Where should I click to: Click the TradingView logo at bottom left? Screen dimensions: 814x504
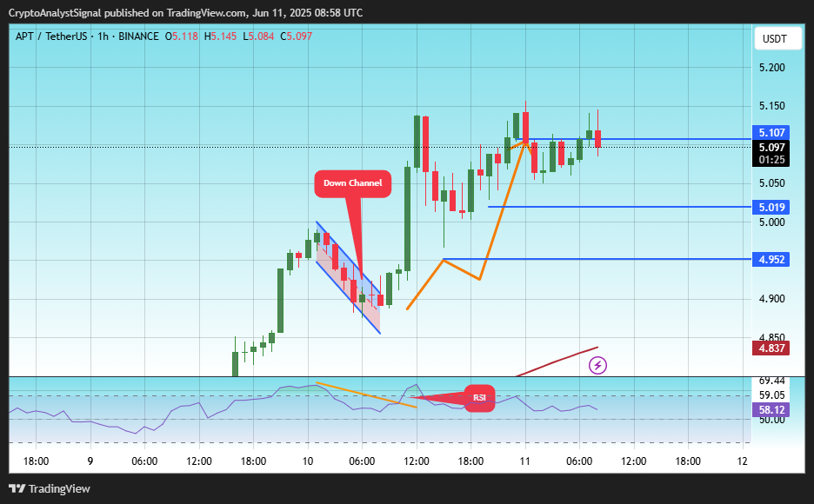click(x=50, y=489)
